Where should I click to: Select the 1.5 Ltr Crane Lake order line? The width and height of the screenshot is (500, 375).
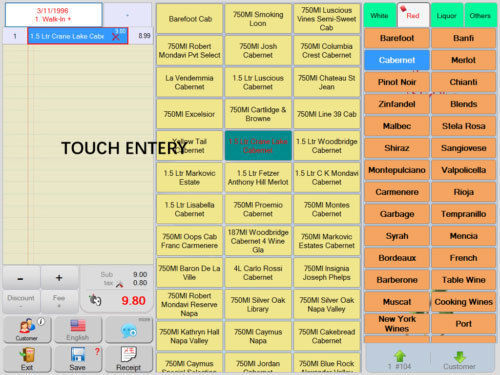(78, 36)
